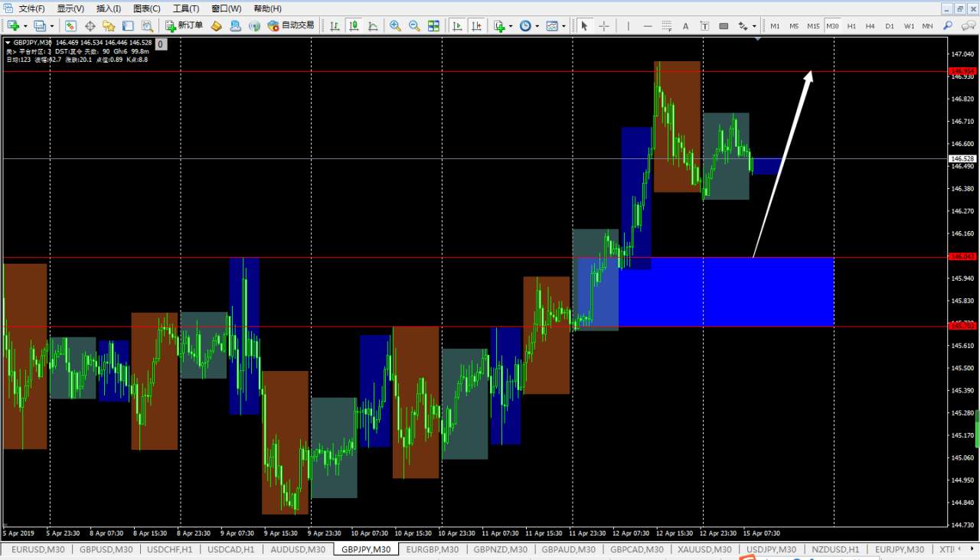Click the tile windows grid icon
980x560 pixels.
click(433, 26)
